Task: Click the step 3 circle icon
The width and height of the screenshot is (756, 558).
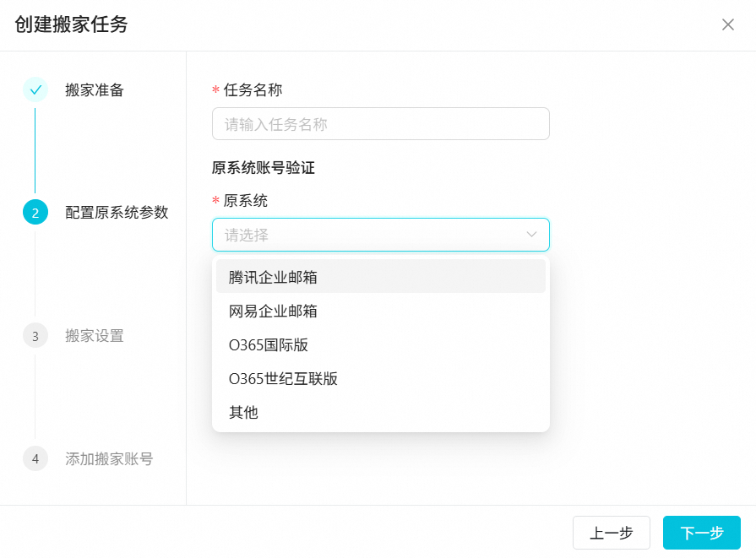Action: 35,336
